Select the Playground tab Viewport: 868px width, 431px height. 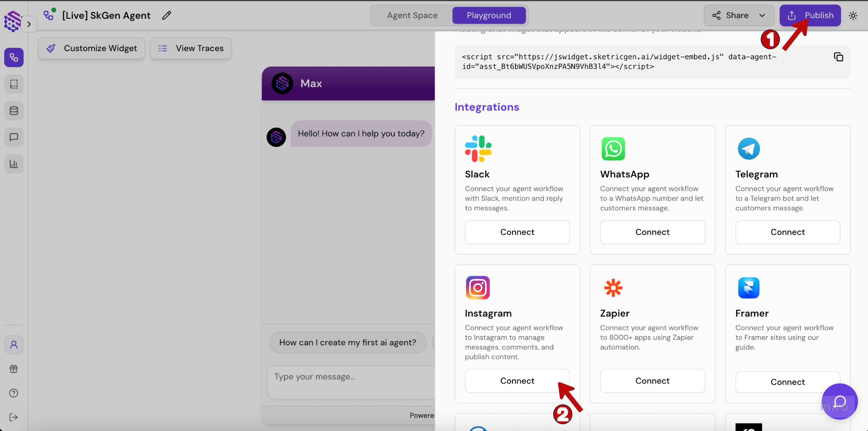489,15
